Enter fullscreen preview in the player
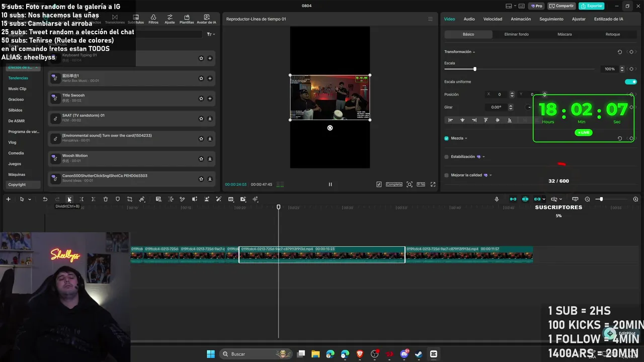Viewport: 644px width, 362px height. coord(433,185)
